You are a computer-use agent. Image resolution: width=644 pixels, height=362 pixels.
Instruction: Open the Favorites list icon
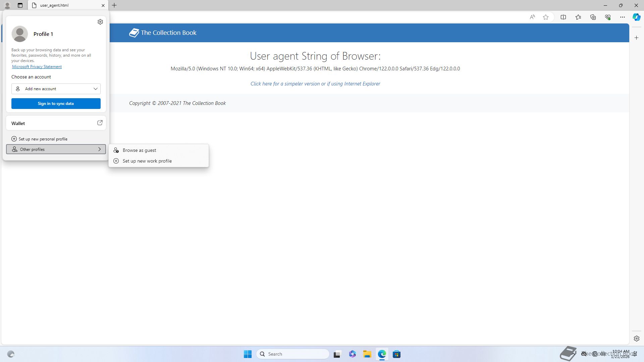coord(578,17)
